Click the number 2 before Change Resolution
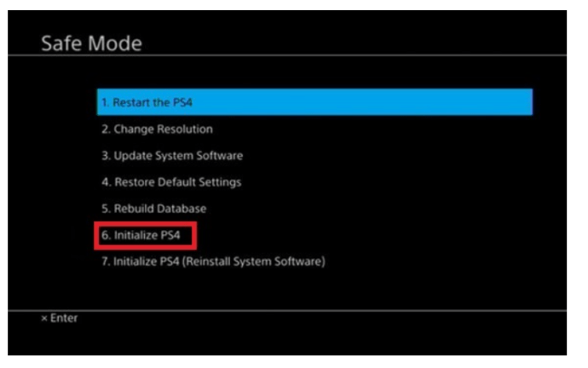588x368 pixels. (x=106, y=129)
